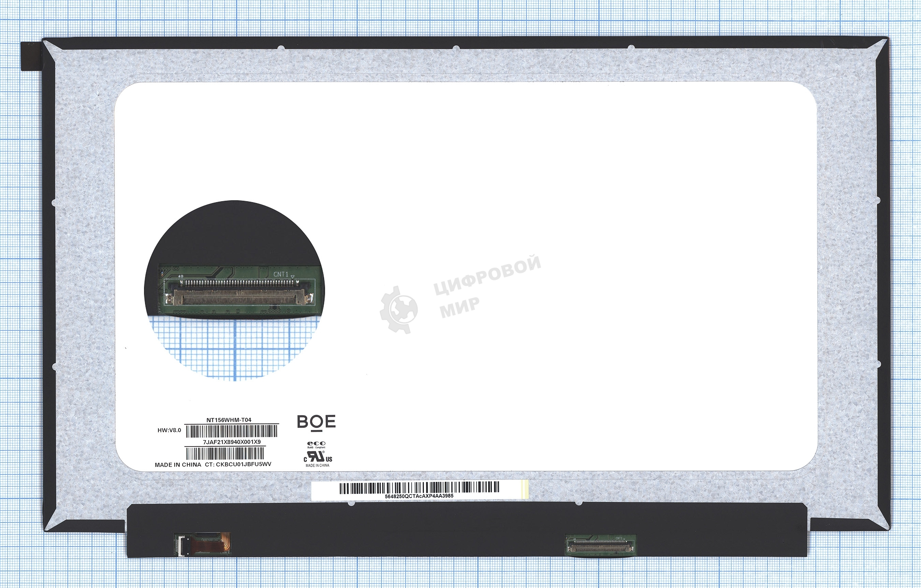Click the eco RoHS Compliant logo
The height and width of the screenshot is (588, 921).
click(x=316, y=444)
